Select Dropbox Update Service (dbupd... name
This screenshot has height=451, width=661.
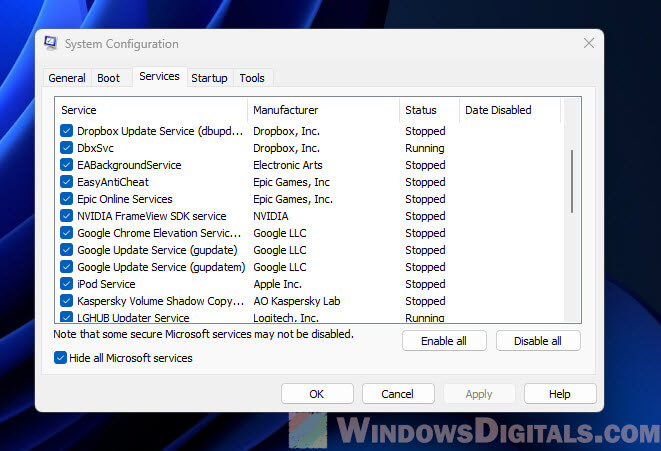(x=160, y=131)
